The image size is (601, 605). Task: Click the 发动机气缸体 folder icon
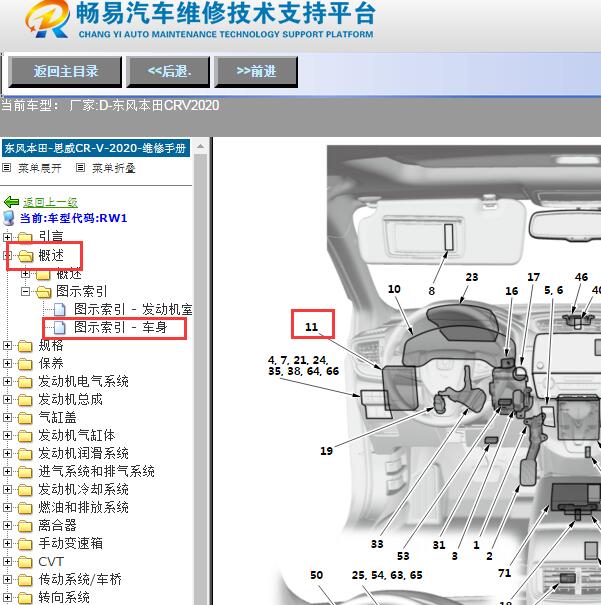(x=25, y=436)
